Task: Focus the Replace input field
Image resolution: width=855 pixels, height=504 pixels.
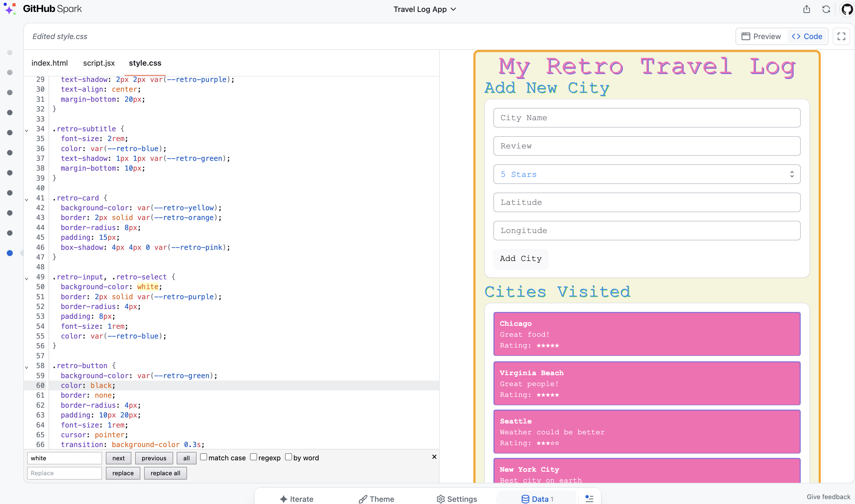Action: coord(65,473)
